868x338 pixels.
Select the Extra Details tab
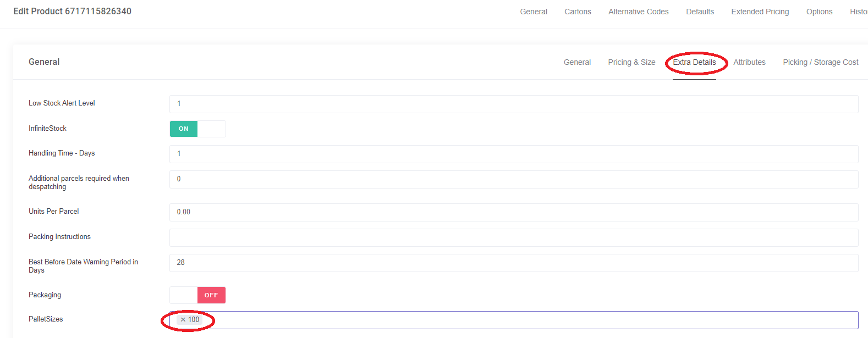click(x=694, y=62)
